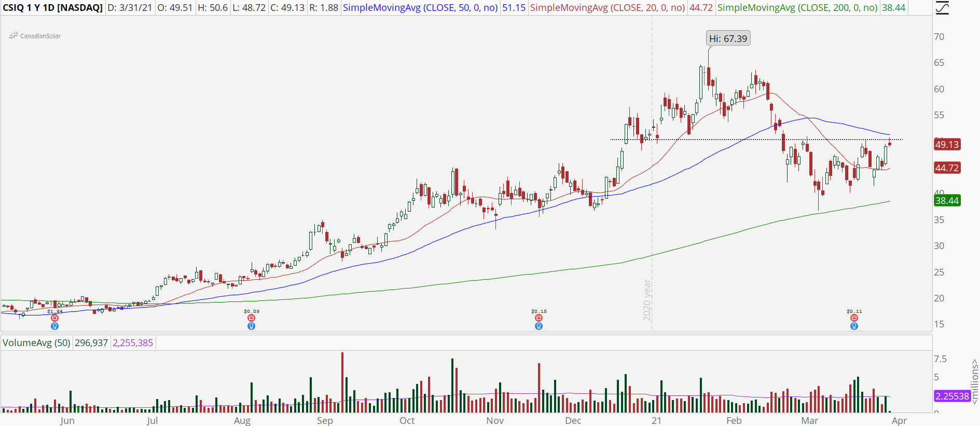The image size is (980, 426).
Task: Click the O: 49.51 open value
Action: coord(175,8)
